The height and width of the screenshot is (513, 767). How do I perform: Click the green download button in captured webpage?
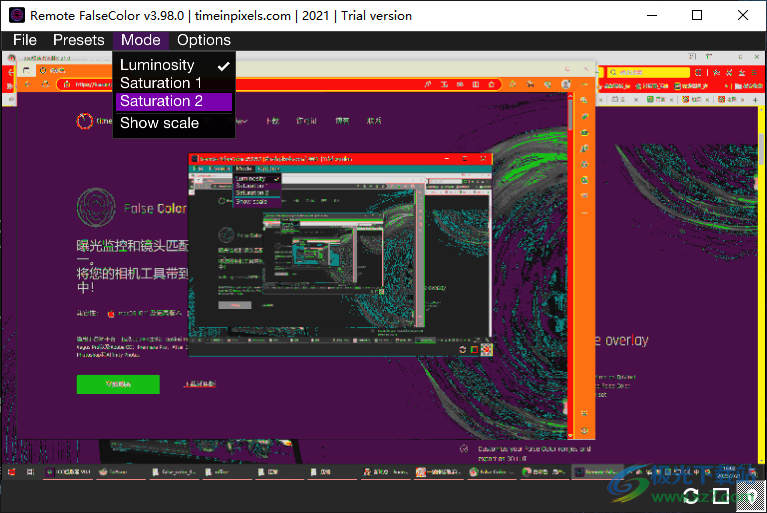click(118, 384)
